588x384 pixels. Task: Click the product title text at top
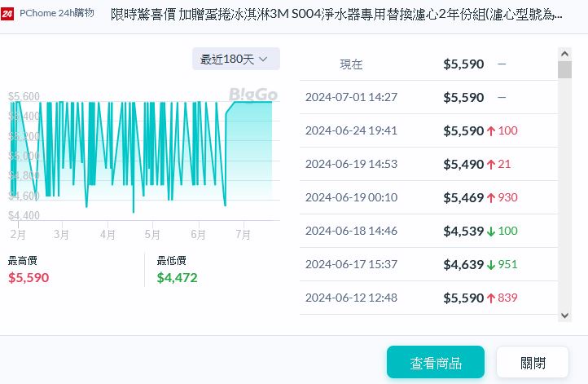click(336, 14)
